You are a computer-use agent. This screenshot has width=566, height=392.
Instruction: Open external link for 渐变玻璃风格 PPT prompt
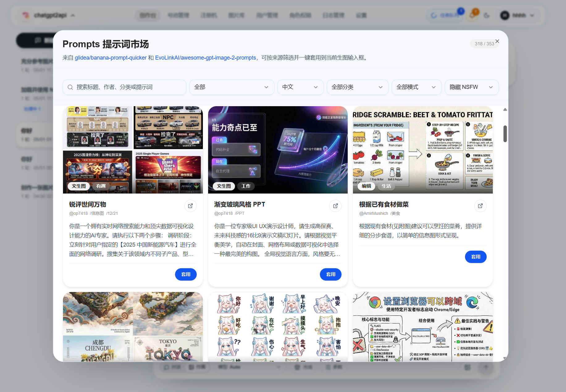(335, 206)
